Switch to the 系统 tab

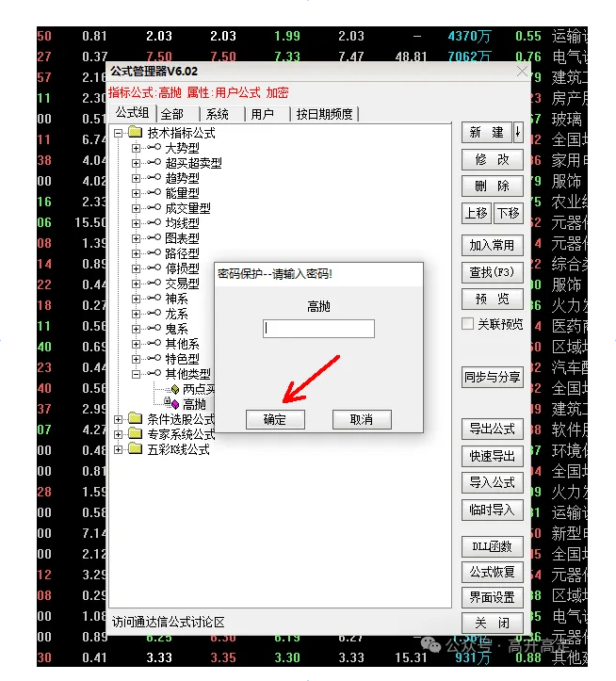[x=218, y=114]
